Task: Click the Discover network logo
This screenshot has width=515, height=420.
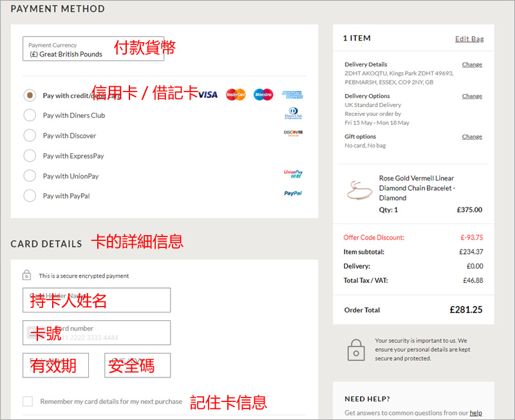Action: coord(293,133)
